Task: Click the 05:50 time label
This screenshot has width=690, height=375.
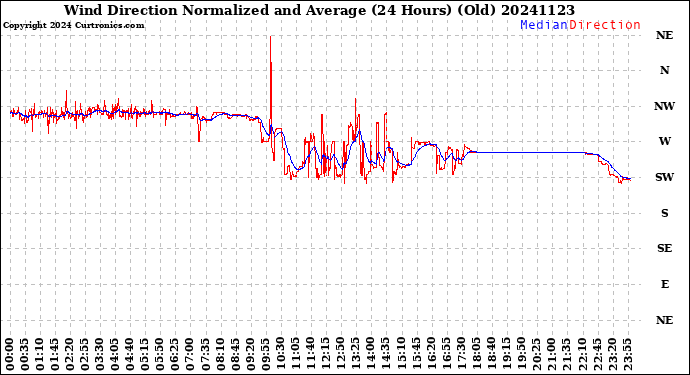Action: [160, 354]
